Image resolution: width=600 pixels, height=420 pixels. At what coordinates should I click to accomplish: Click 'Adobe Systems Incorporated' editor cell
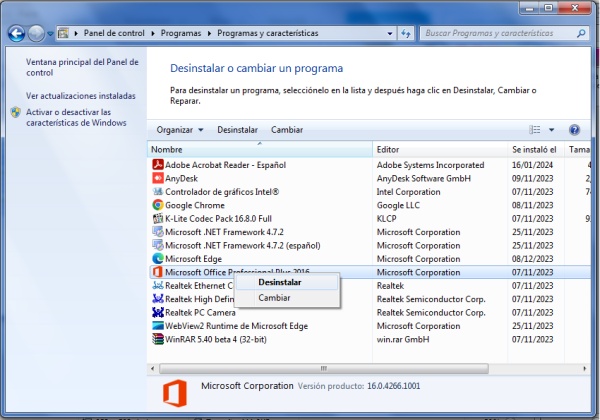[430, 165]
